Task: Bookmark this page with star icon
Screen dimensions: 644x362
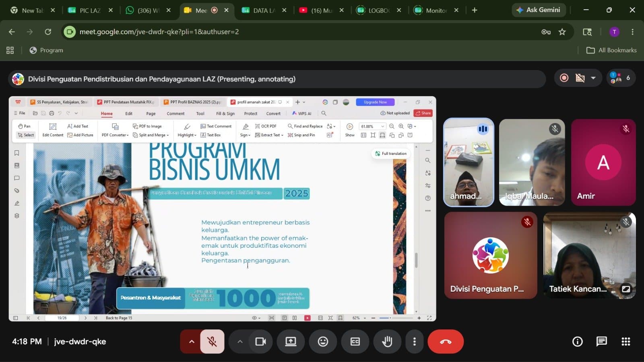Action: (x=562, y=32)
